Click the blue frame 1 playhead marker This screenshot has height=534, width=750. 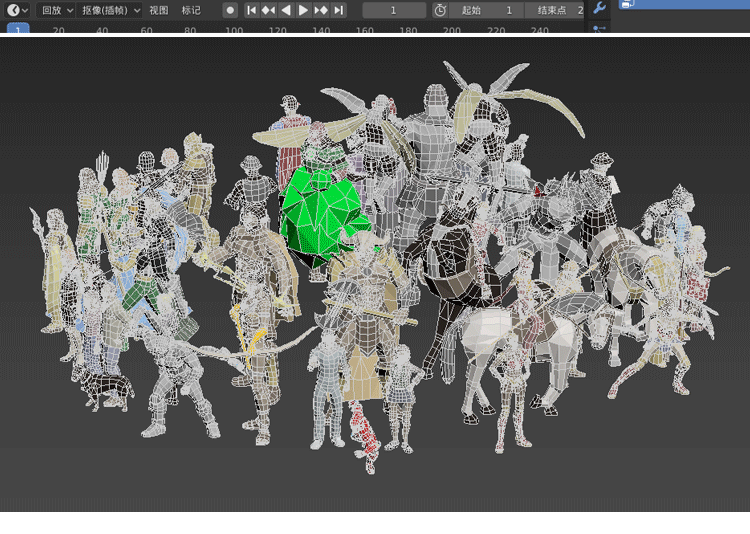pyautogui.click(x=18, y=30)
